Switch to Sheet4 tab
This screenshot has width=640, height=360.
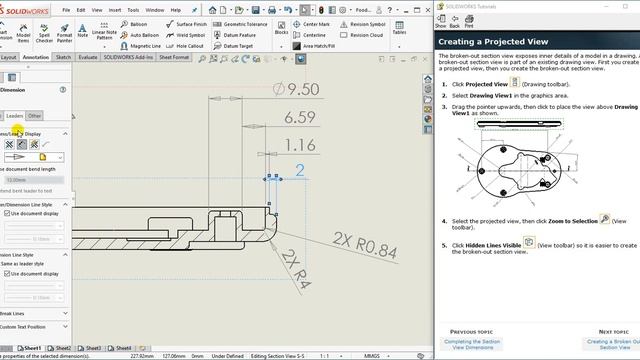(x=120, y=348)
